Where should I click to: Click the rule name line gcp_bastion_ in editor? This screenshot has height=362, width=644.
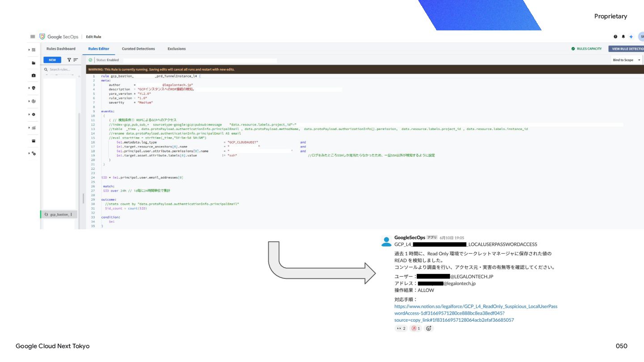(151, 76)
